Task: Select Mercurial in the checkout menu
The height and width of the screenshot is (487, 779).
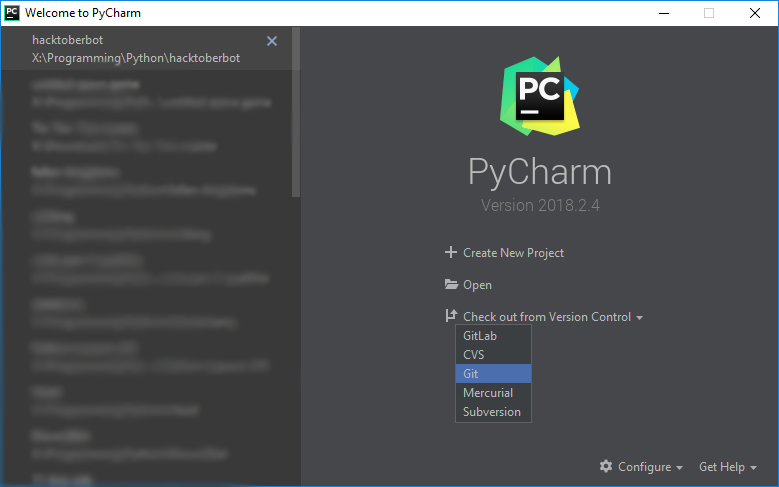Action: pos(493,393)
